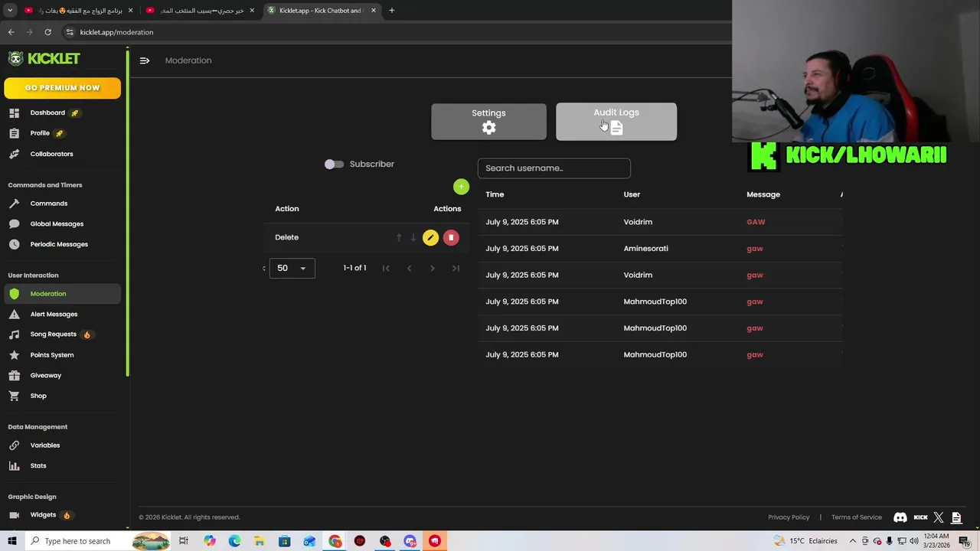Switch to second YouTube tab
Viewport: 980px width, 551px height.
click(199, 11)
